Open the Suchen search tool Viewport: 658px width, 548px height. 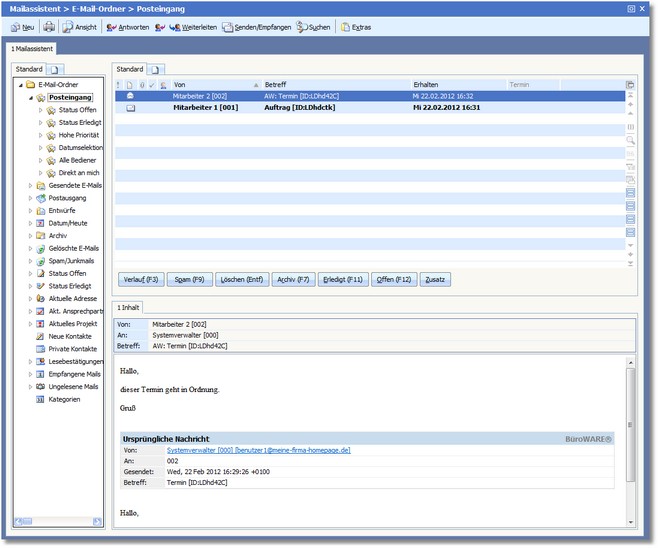313,27
